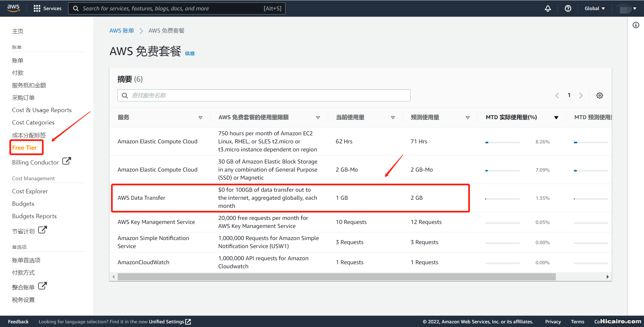Open 付款方式 in the sidebar
Image resolution: width=644 pixels, height=327 pixels.
tap(23, 273)
